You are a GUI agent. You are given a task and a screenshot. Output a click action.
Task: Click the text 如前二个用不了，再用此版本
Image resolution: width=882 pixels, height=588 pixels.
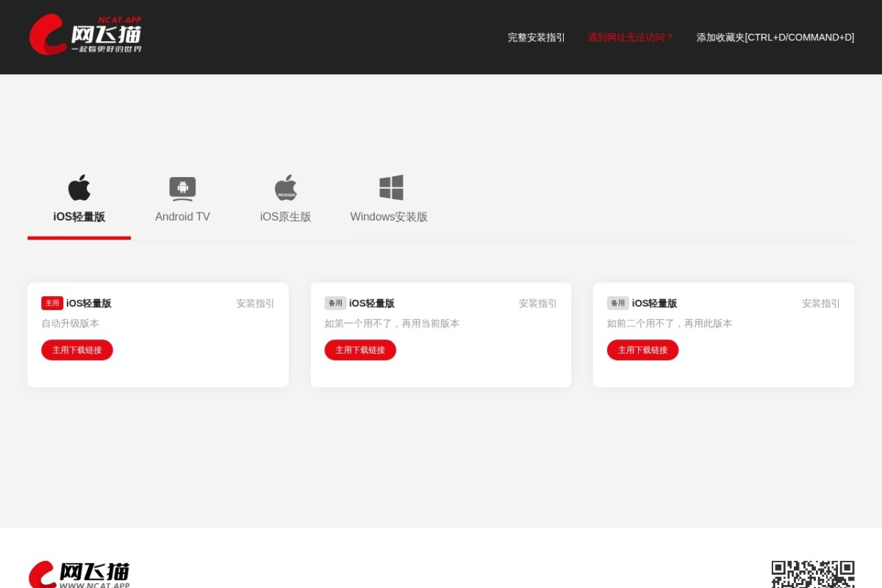tap(670, 323)
